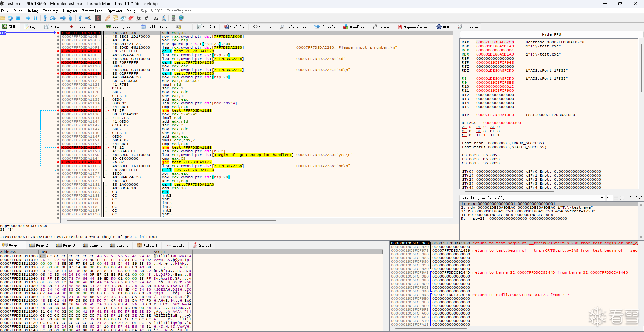
Task: Open the Patches bandage icon
Action: pyautogui.click(x=108, y=18)
